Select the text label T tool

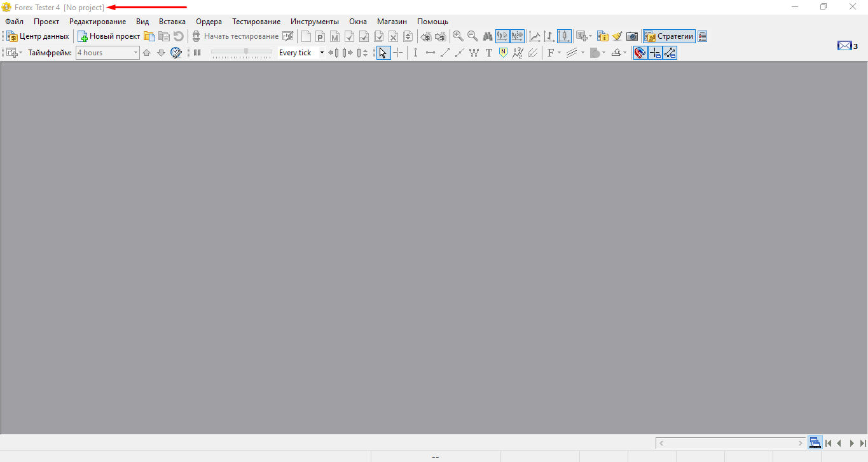[488, 53]
